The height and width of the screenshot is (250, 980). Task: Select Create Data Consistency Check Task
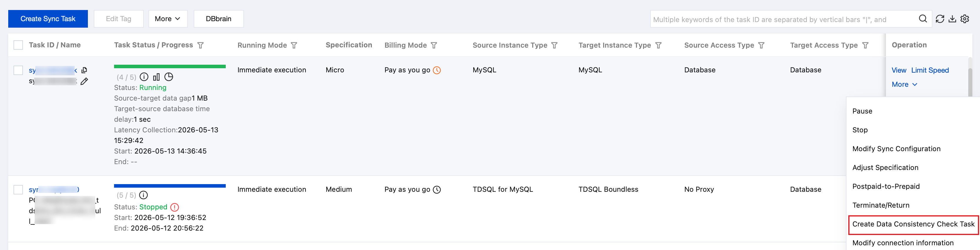tap(913, 224)
